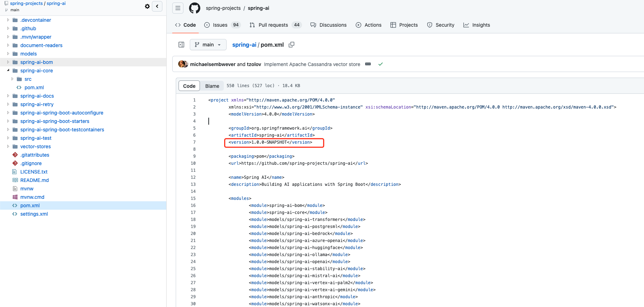
Task: Click the README.md file icon
Action: click(15, 180)
